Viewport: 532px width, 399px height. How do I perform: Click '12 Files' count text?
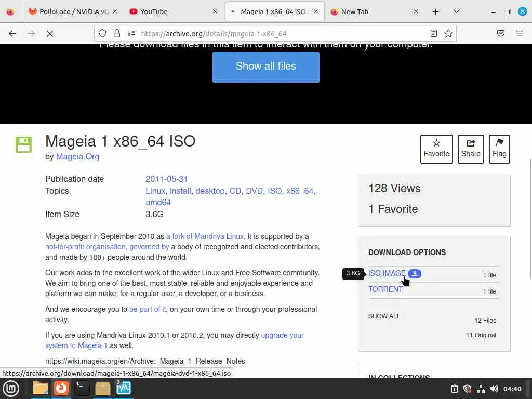[x=485, y=321]
